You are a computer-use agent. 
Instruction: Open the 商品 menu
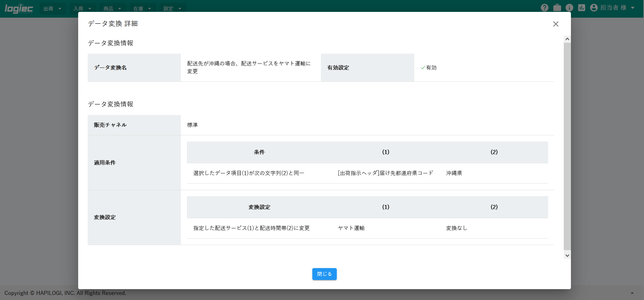[x=112, y=9]
